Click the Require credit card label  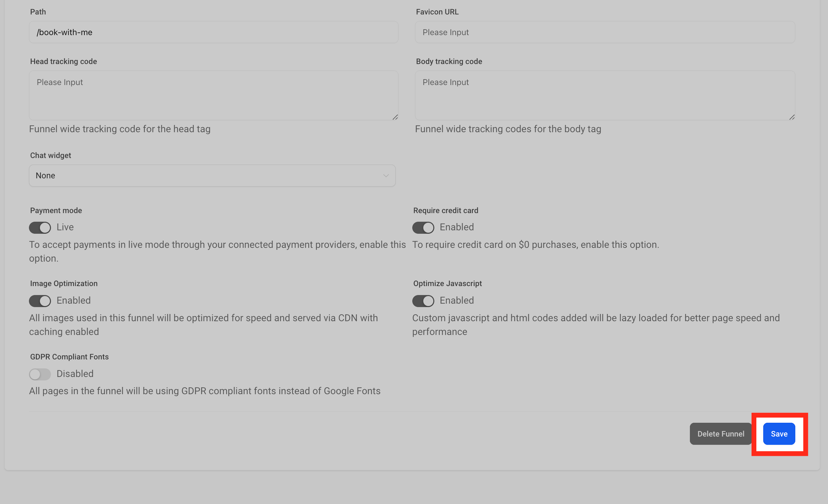(x=446, y=210)
